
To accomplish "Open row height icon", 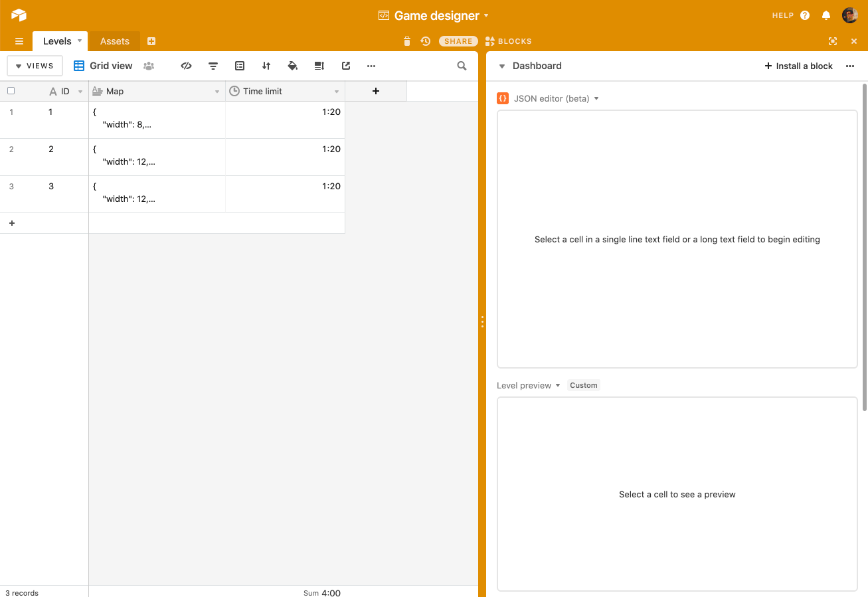I will 319,66.
